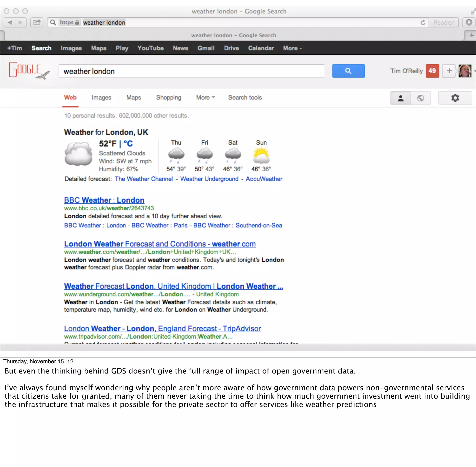
Task: Open AccuWeather detailed forecast link
Action: 264,179
